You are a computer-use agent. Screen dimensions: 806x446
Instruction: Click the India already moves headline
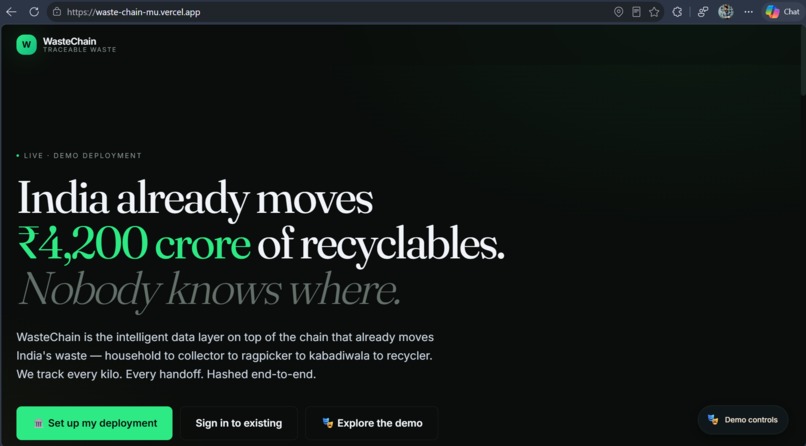(x=195, y=199)
